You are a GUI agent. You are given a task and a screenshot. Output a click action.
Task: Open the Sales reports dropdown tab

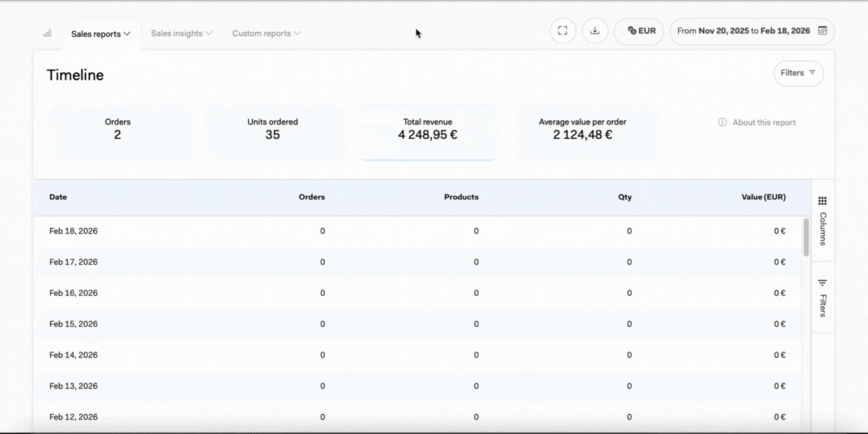pos(101,34)
